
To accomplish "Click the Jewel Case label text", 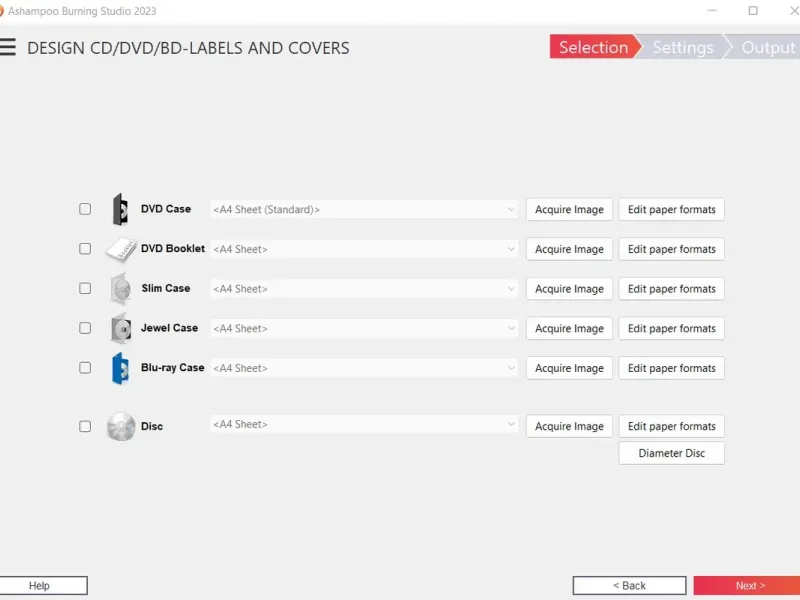I will click(169, 328).
